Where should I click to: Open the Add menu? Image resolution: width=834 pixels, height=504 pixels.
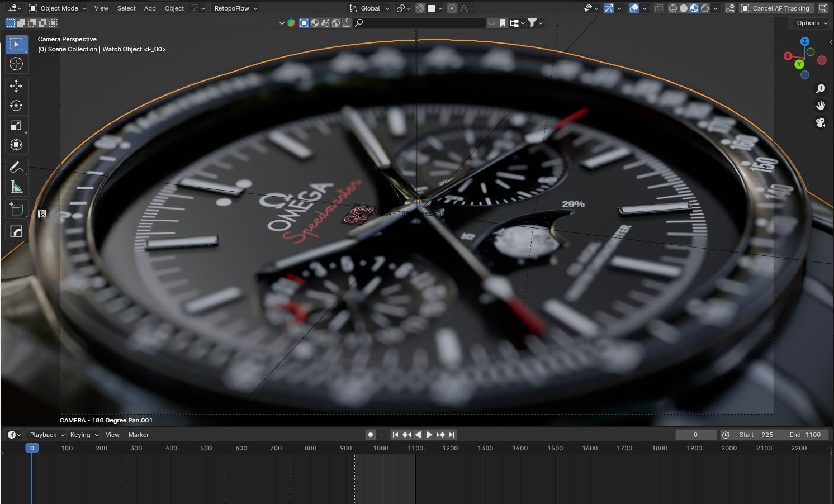[150, 8]
